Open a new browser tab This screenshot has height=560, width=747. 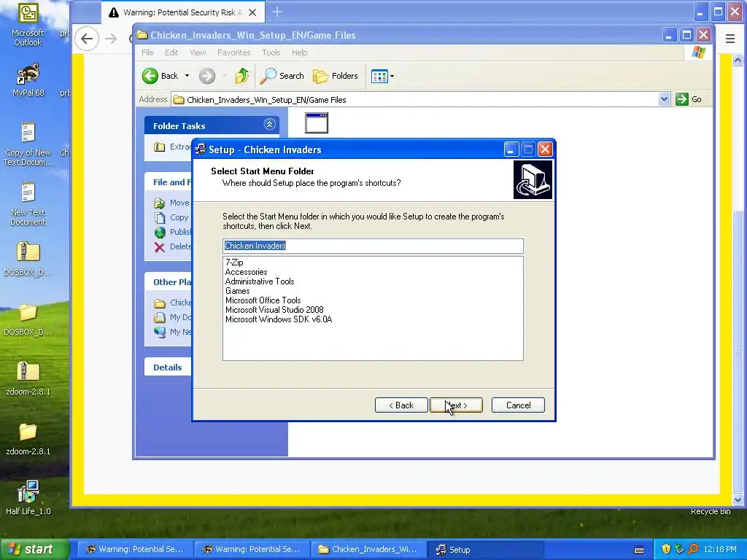tap(276, 12)
